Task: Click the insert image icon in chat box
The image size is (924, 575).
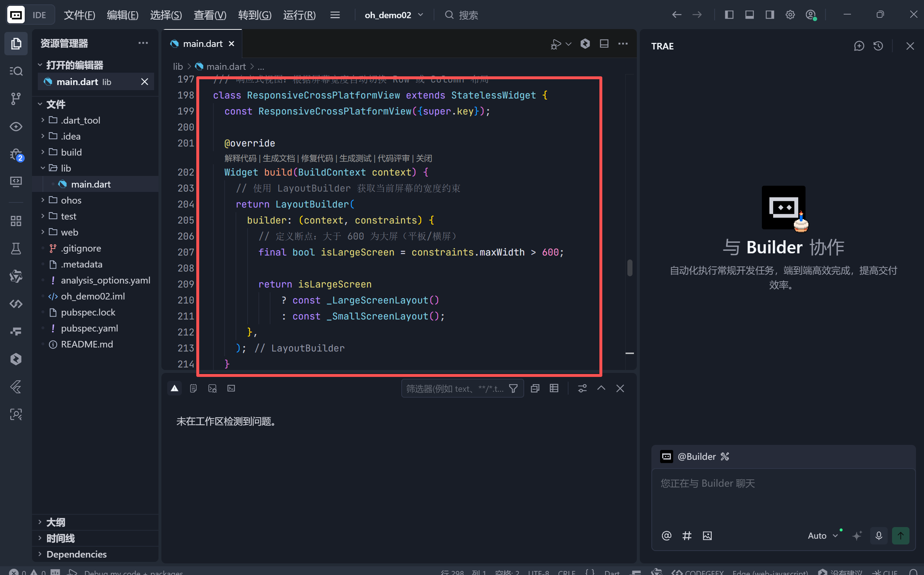Action: (707, 535)
